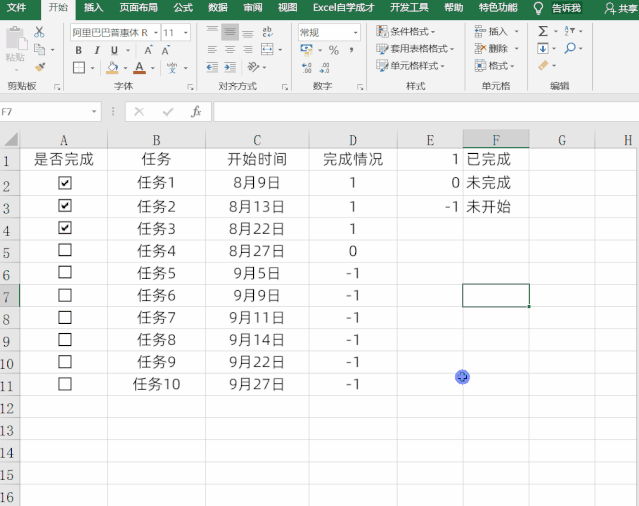The width and height of the screenshot is (639, 506).
Task: Click the Cut scissors icon
Action: [x=39, y=32]
